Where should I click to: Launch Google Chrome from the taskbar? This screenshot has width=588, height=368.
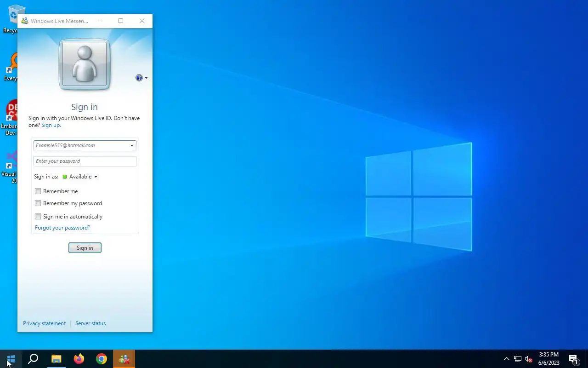tap(102, 359)
